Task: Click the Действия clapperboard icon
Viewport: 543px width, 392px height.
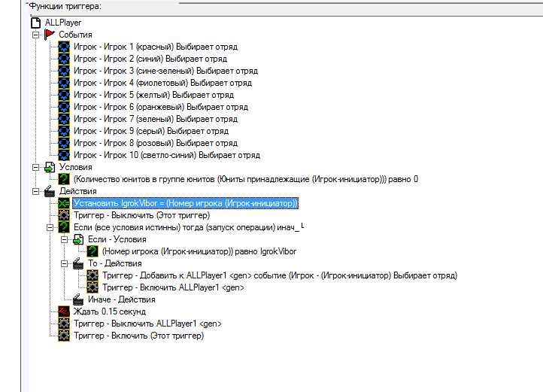Action: (50, 191)
